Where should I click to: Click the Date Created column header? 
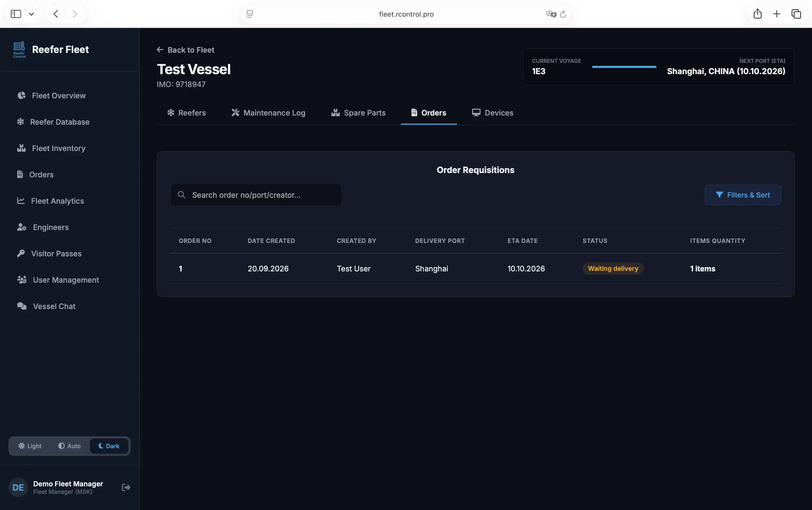271,240
